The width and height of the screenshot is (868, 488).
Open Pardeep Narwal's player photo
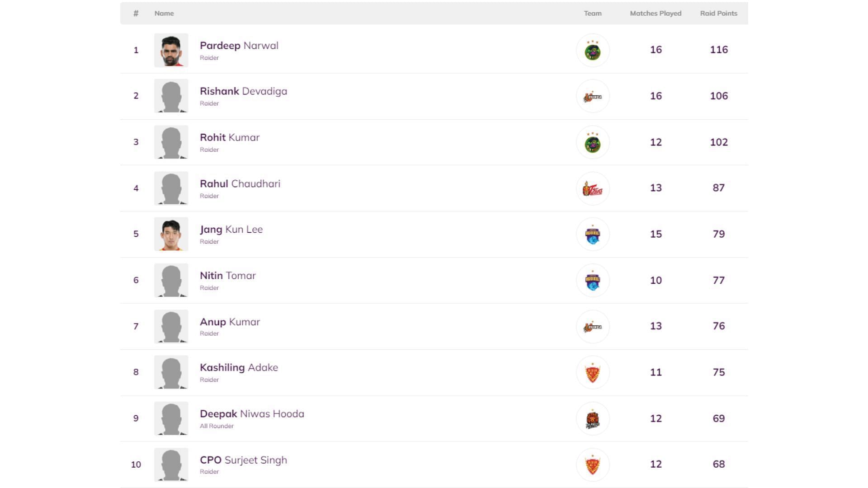click(x=171, y=50)
